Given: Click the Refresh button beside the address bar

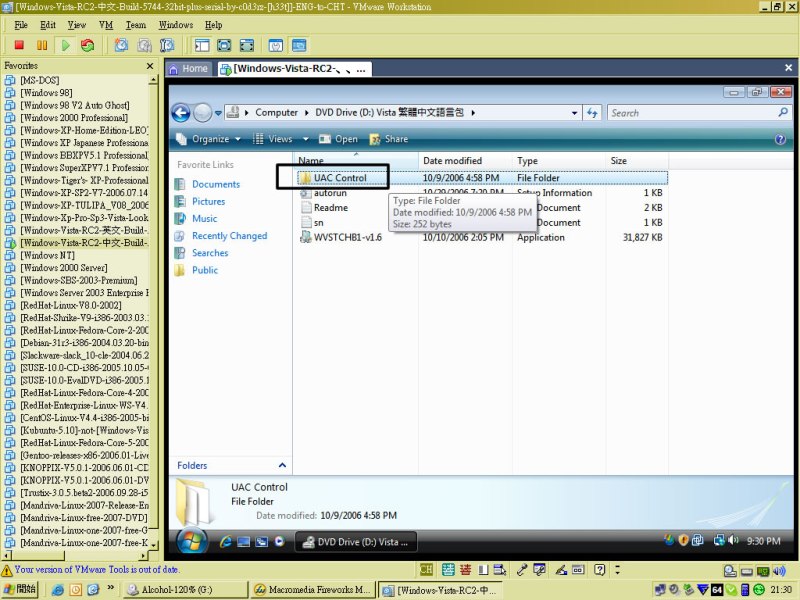Looking at the screenshot, I should coord(592,113).
